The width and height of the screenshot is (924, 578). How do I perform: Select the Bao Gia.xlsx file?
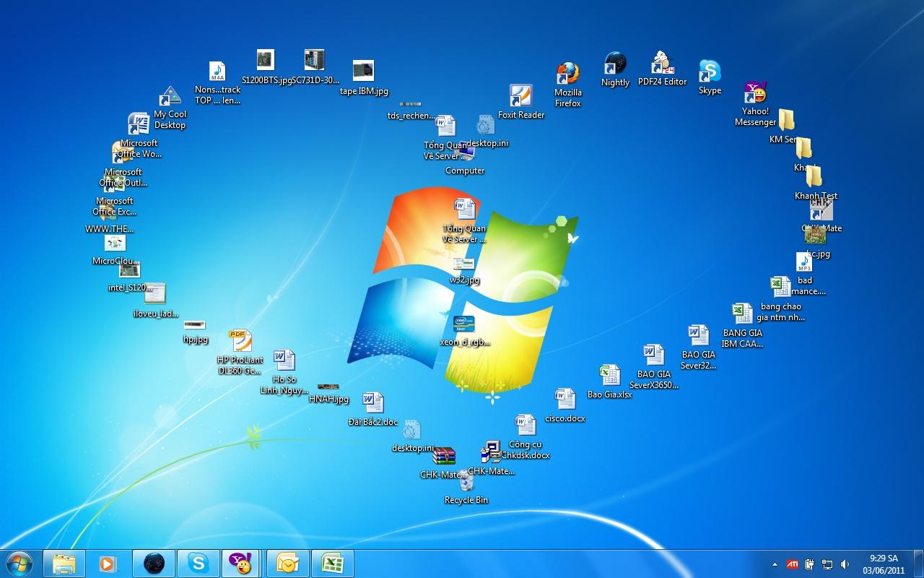click(610, 376)
